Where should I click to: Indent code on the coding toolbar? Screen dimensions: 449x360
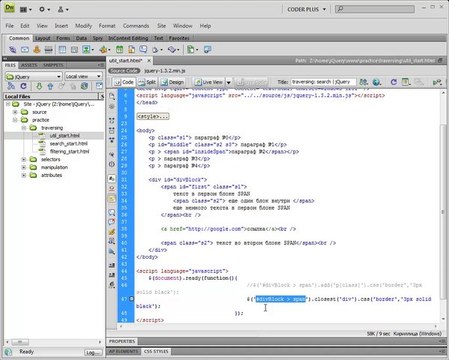112,265
